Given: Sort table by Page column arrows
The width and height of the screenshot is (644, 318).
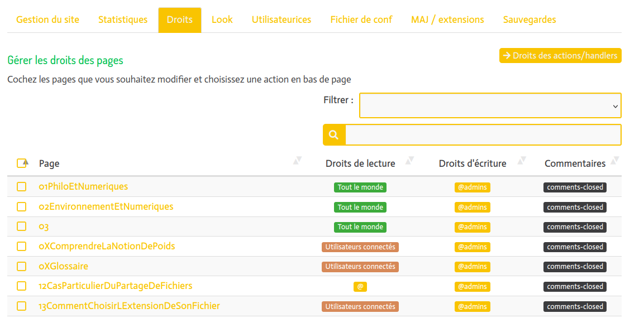Looking at the screenshot, I should tap(297, 161).
